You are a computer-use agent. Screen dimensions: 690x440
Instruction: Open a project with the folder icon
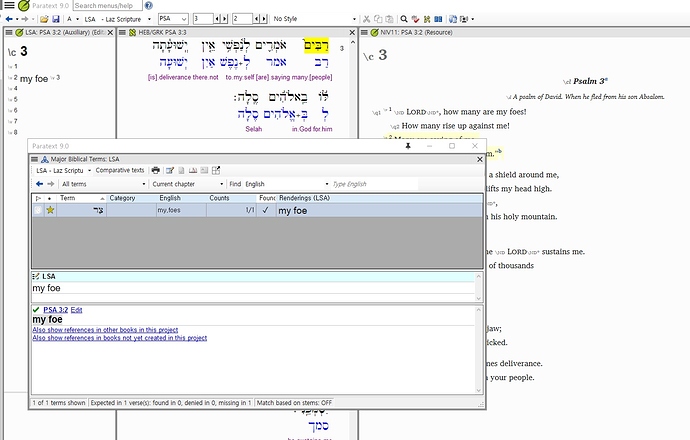pos(44,19)
